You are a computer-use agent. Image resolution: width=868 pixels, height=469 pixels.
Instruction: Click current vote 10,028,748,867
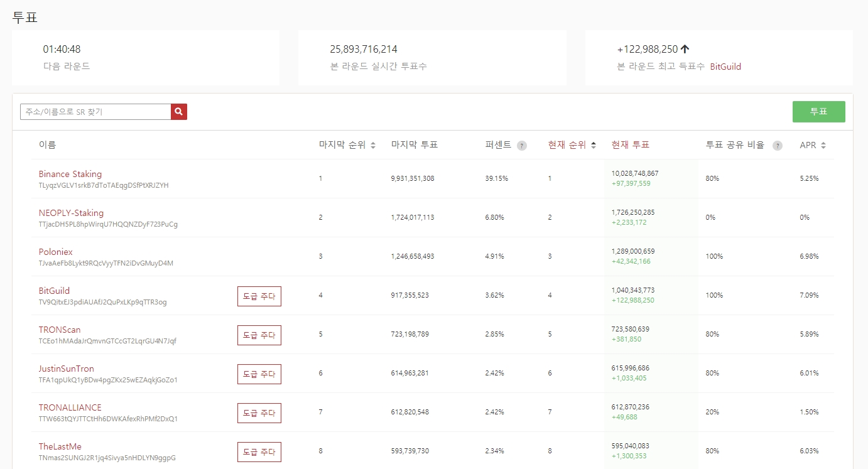[635, 173]
